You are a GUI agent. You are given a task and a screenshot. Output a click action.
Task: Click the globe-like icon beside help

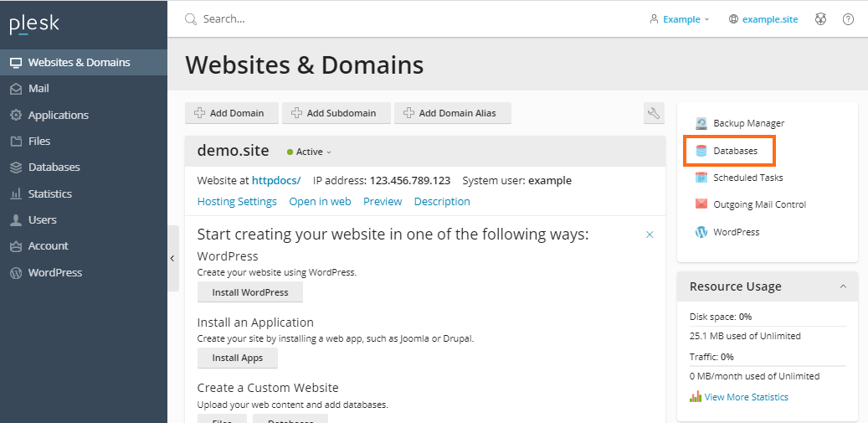point(820,19)
